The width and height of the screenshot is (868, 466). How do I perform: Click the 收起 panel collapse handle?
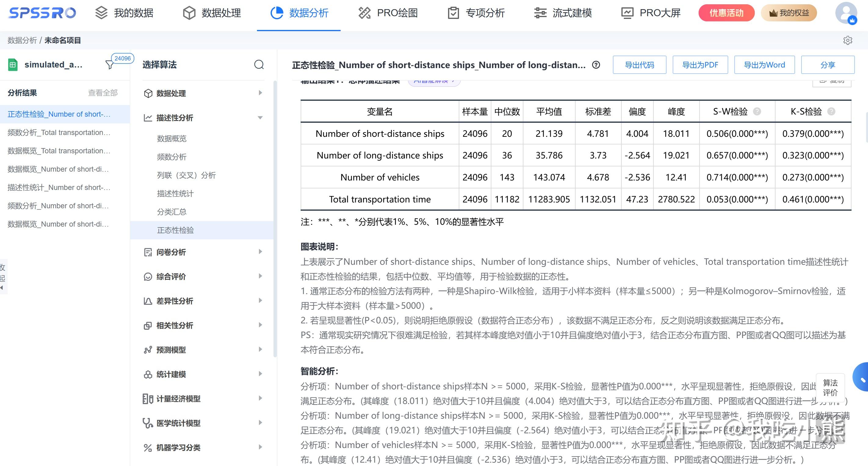3,277
